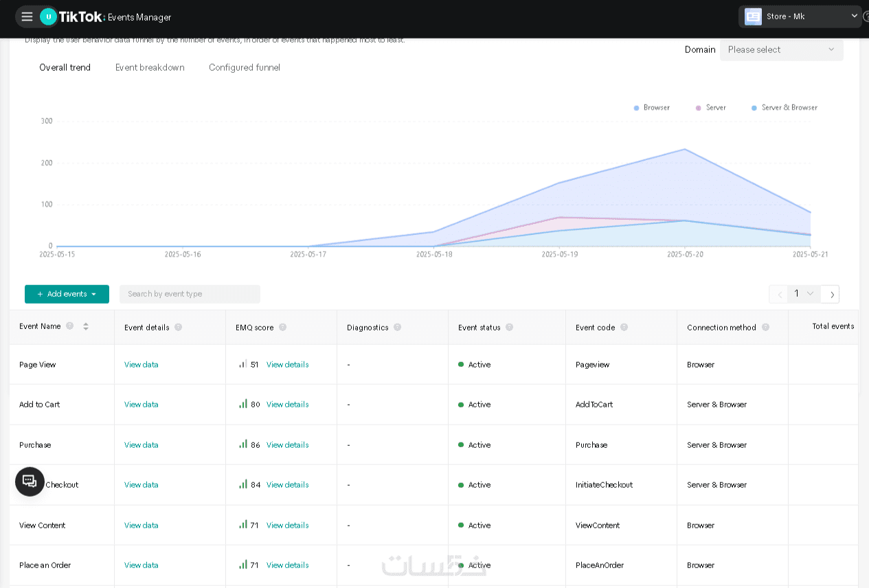869x588 pixels.
Task: Focus the Search by event type field
Action: pyautogui.click(x=190, y=294)
